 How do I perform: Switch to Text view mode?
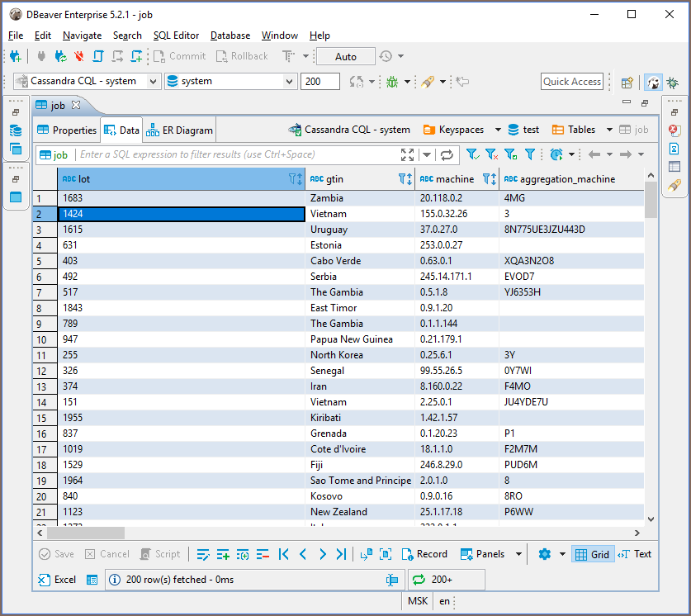[635, 554]
